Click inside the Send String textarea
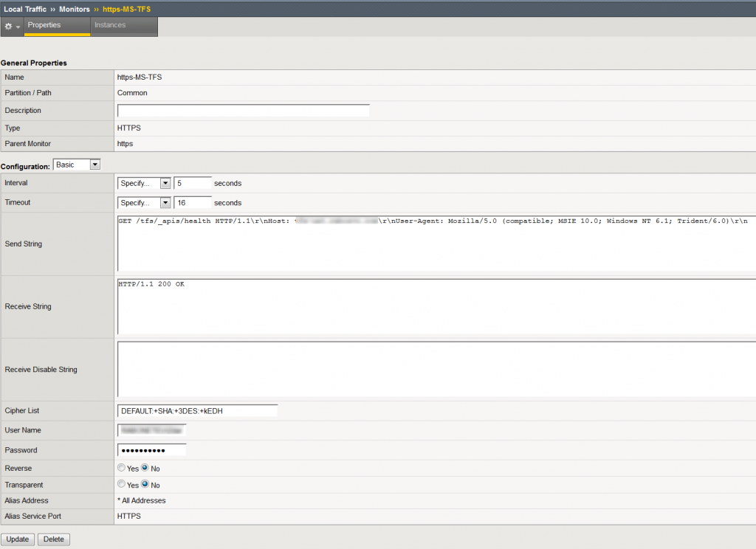This screenshot has height=549, width=756. tap(436, 244)
